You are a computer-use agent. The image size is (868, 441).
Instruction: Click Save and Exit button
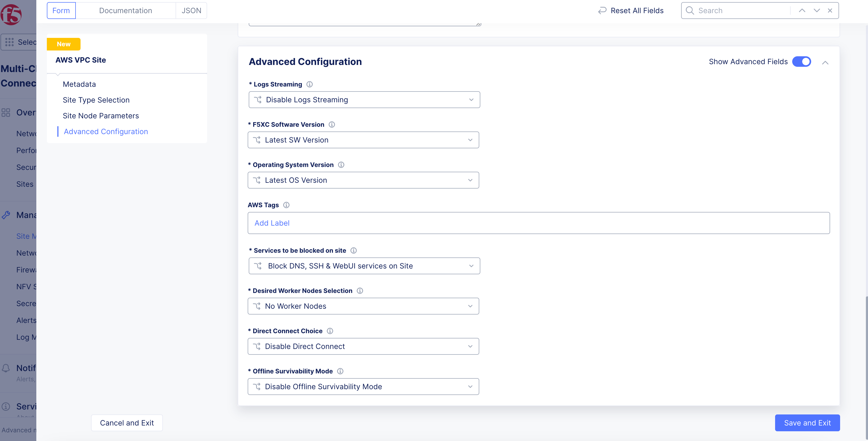click(x=807, y=423)
